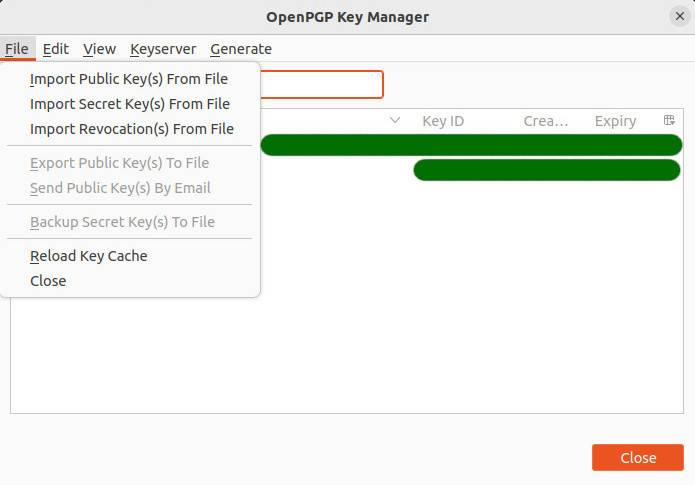
Task: Select Reload Key Cache
Action: point(89,256)
